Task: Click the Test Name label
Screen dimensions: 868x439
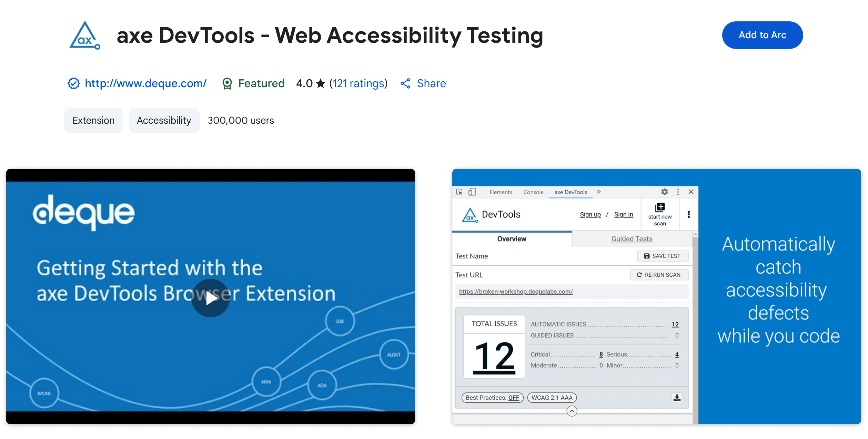Action: tap(472, 256)
